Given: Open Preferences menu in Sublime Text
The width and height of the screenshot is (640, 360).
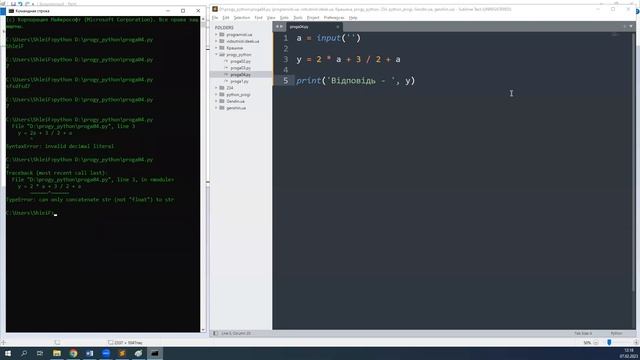Looking at the screenshot, I should coord(334,18).
